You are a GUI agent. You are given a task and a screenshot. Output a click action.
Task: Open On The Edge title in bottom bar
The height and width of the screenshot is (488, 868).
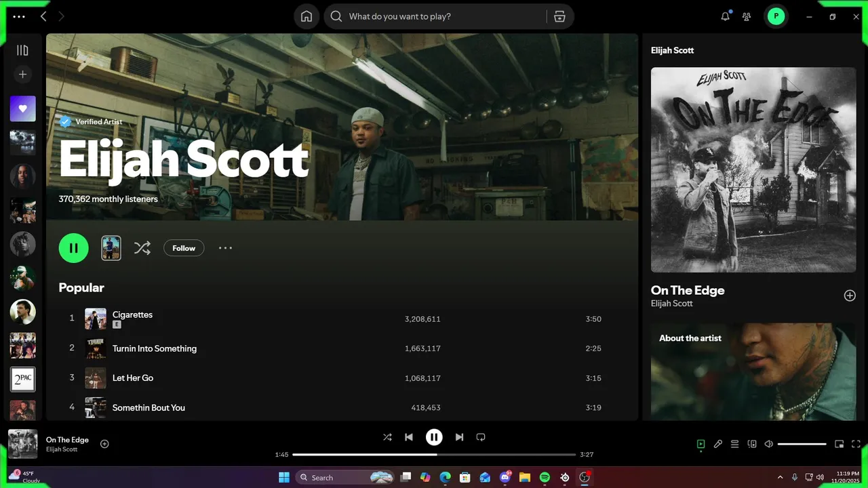67,440
